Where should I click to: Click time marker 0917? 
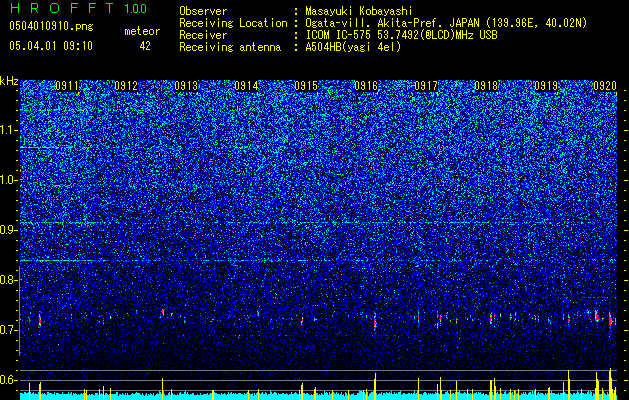click(x=426, y=86)
